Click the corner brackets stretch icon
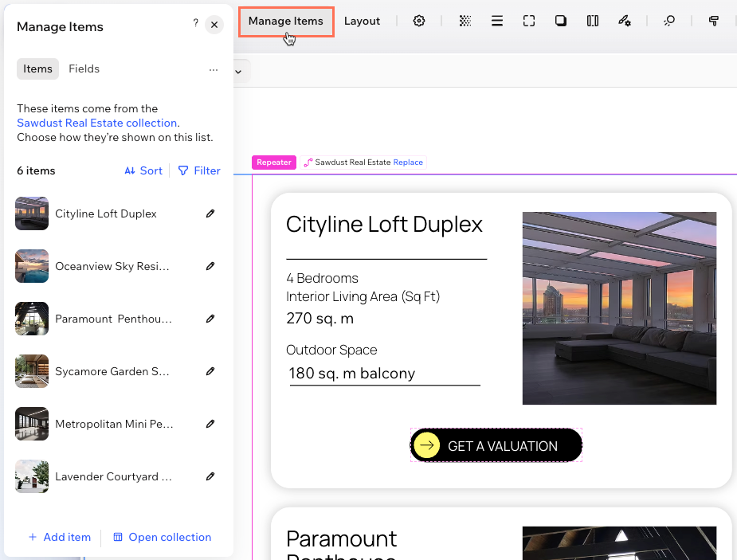737x560 pixels. click(529, 22)
